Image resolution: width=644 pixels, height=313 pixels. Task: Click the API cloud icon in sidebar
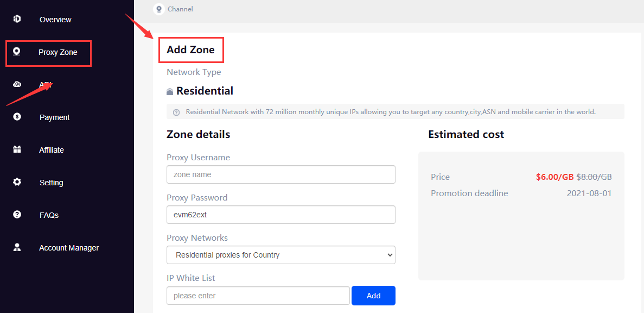point(17,84)
